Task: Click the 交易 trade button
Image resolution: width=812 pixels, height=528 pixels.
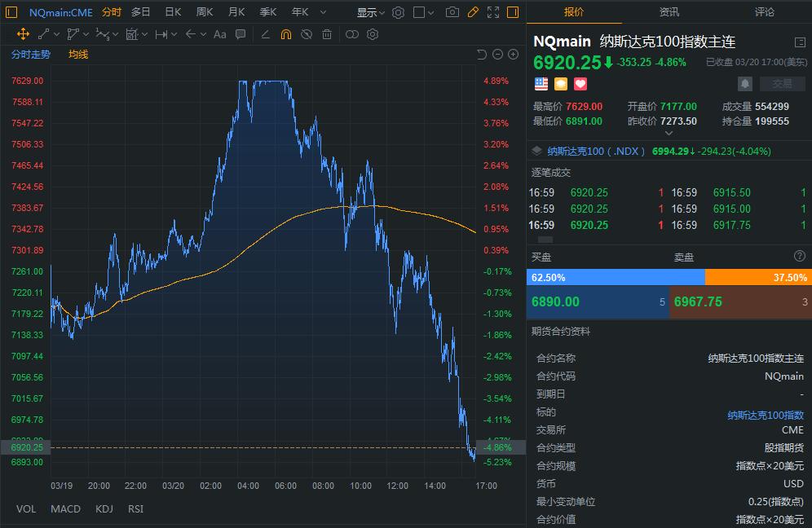Action: (782, 83)
